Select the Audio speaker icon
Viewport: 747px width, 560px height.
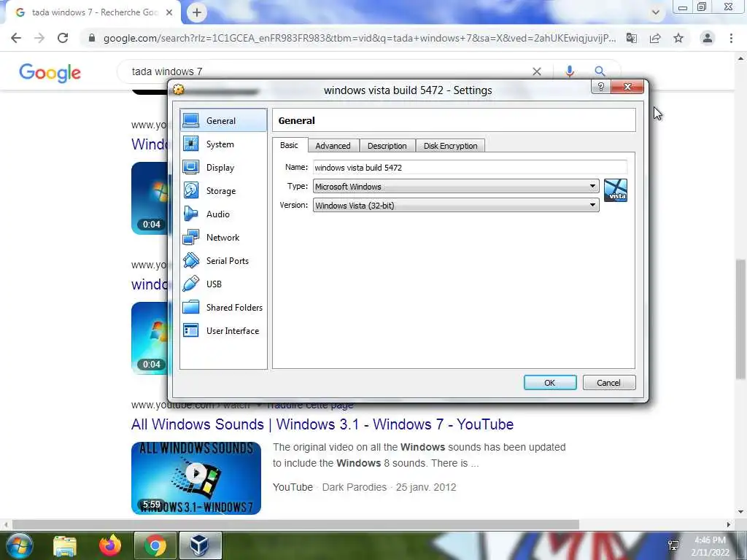(x=190, y=214)
